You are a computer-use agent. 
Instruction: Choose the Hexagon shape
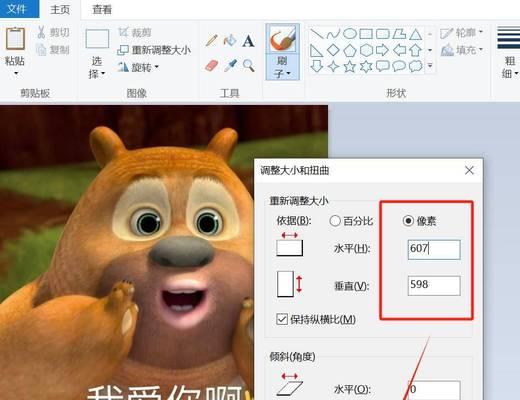click(x=366, y=50)
